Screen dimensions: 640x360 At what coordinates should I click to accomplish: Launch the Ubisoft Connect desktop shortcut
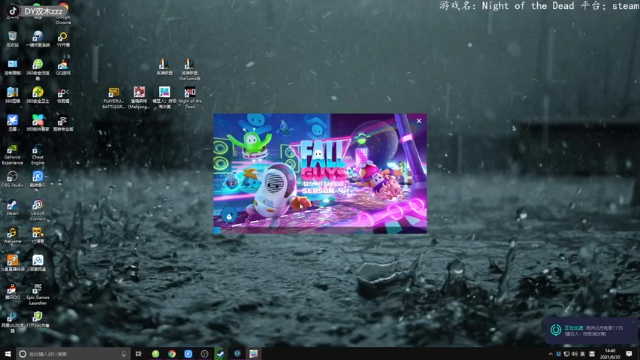(38, 210)
